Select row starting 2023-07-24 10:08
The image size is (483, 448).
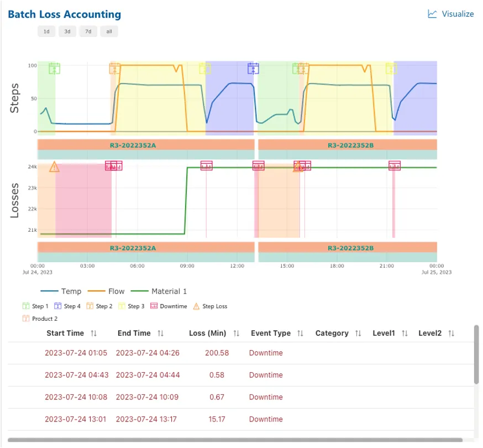(x=241, y=398)
